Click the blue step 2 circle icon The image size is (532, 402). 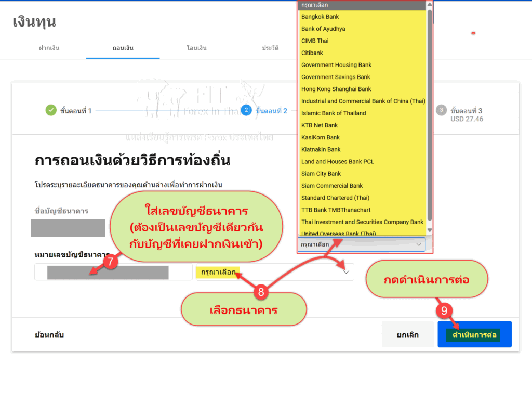tap(246, 110)
